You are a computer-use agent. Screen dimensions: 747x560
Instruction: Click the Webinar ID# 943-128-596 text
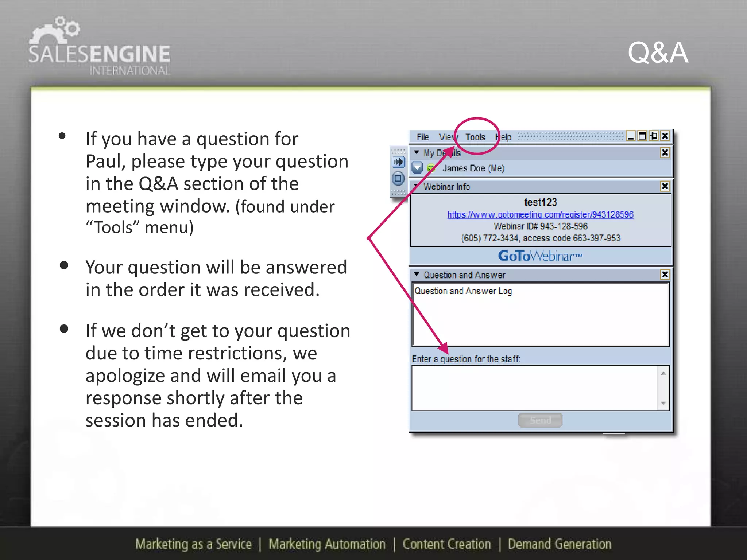(541, 226)
